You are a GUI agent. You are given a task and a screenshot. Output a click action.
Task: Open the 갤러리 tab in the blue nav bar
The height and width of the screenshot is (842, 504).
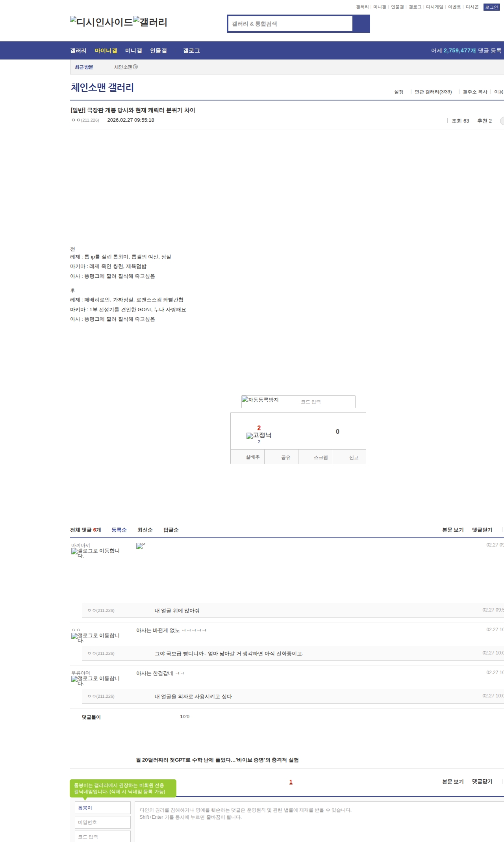(x=78, y=51)
